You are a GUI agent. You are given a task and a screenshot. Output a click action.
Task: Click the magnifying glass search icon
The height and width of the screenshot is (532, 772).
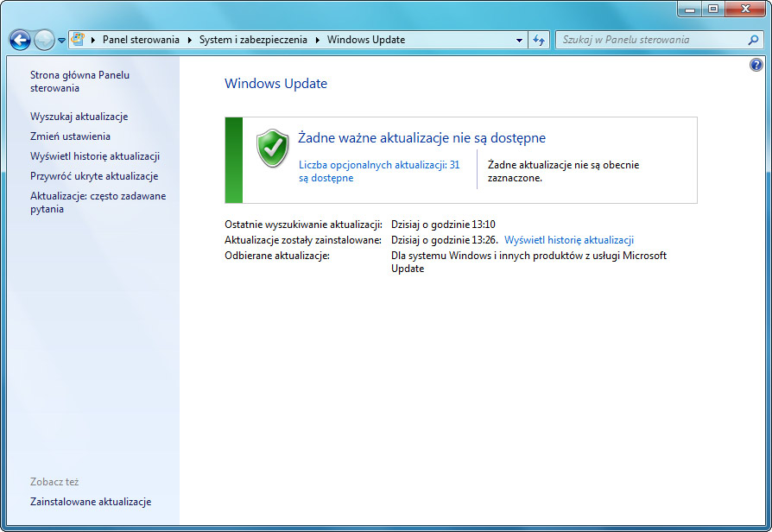tap(753, 40)
